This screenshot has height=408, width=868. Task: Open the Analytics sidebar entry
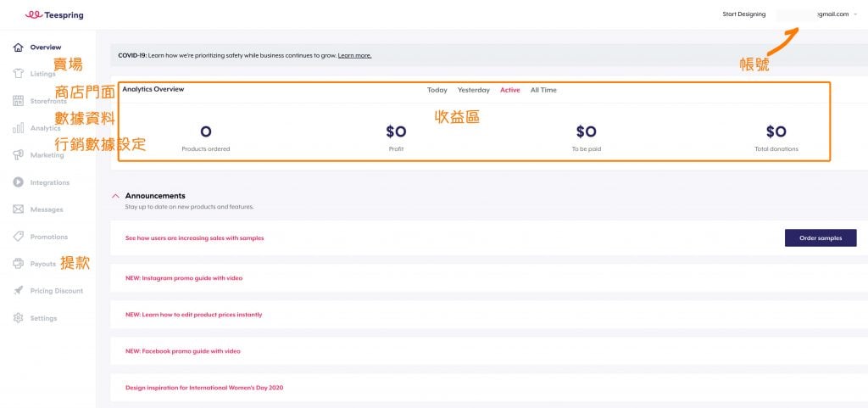point(45,128)
